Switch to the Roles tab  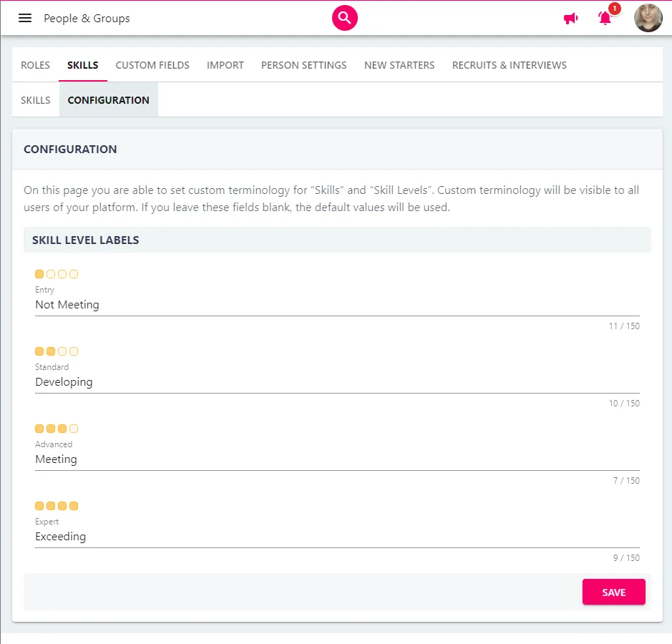click(x=35, y=65)
